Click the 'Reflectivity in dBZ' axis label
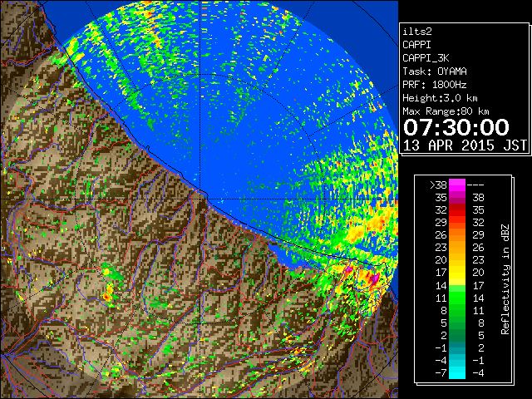This screenshot has width=532, height=399. pyautogui.click(x=505, y=279)
